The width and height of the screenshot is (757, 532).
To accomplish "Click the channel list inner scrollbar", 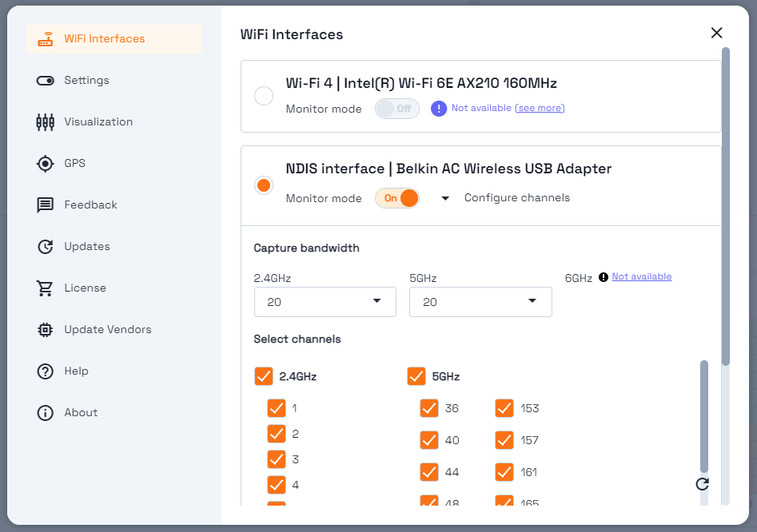I will pos(704,416).
